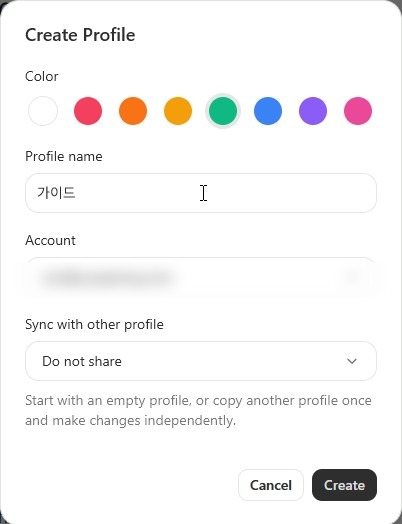Click the Account label text
402x524 pixels.
50,240
